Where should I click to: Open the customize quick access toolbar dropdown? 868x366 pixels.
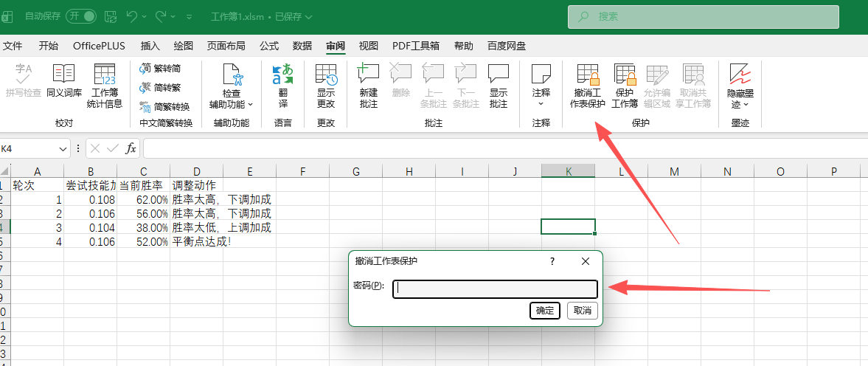[190, 17]
